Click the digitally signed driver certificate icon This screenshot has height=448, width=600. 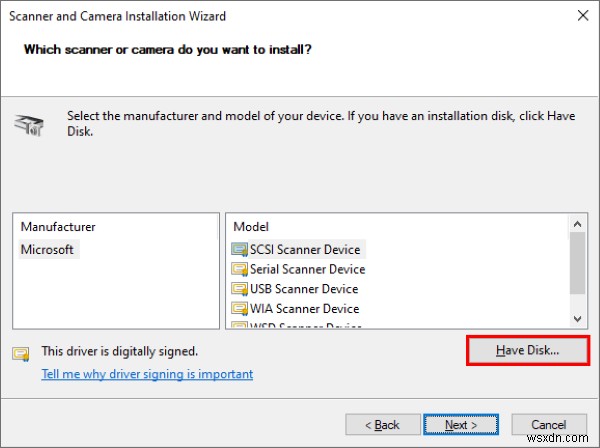point(21,352)
